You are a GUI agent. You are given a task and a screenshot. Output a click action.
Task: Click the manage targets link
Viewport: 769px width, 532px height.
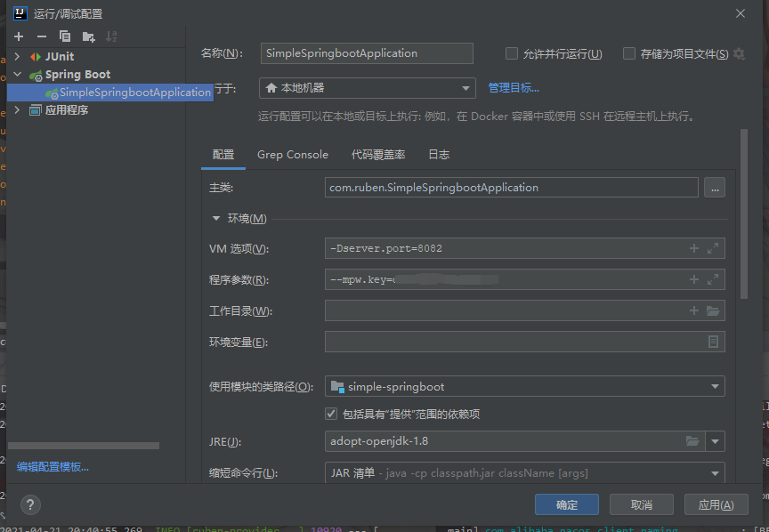pyautogui.click(x=514, y=88)
